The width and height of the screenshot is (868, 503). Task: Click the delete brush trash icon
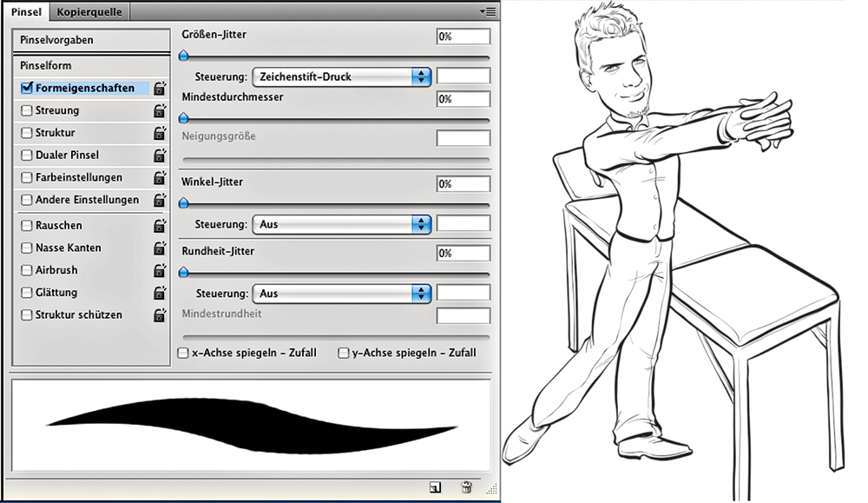coord(467,487)
